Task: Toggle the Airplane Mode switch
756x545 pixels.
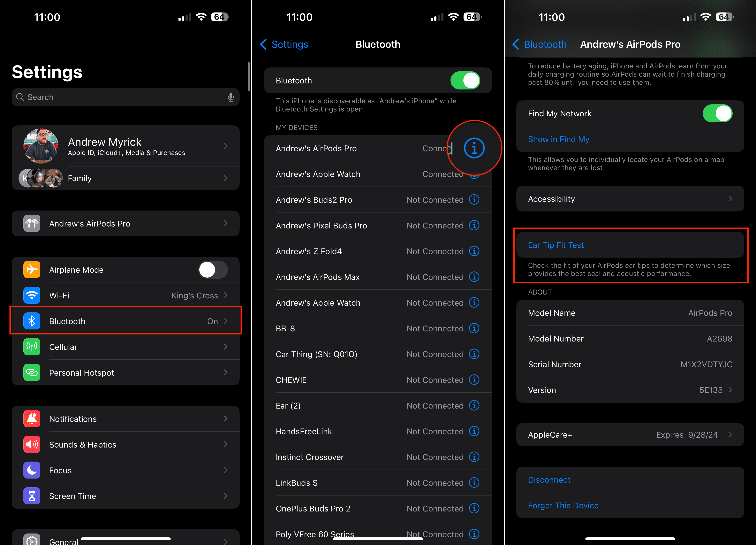Action: tap(213, 270)
